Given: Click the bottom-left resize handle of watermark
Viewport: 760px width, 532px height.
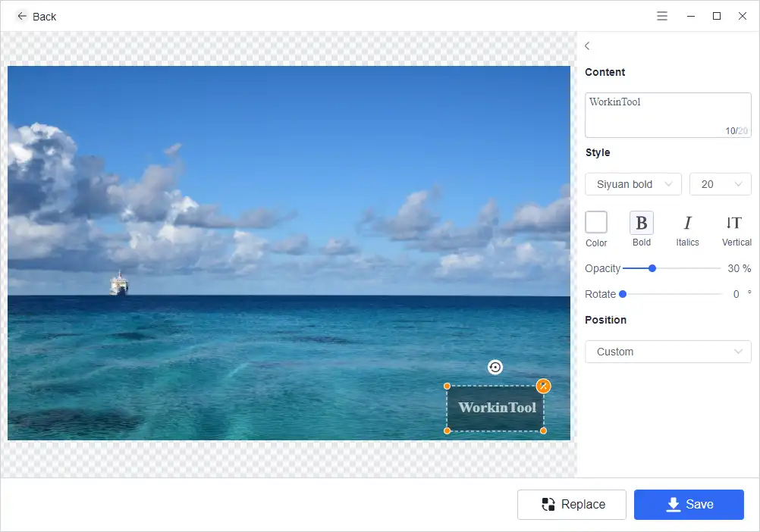Looking at the screenshot, I should click(447, 430).
